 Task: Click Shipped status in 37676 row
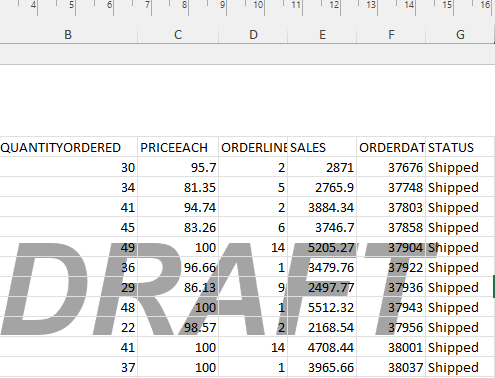click(x=460, y=167)
